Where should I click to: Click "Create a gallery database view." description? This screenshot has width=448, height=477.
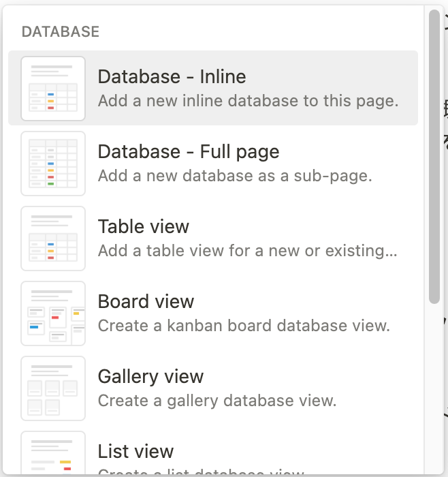point(217,401)
